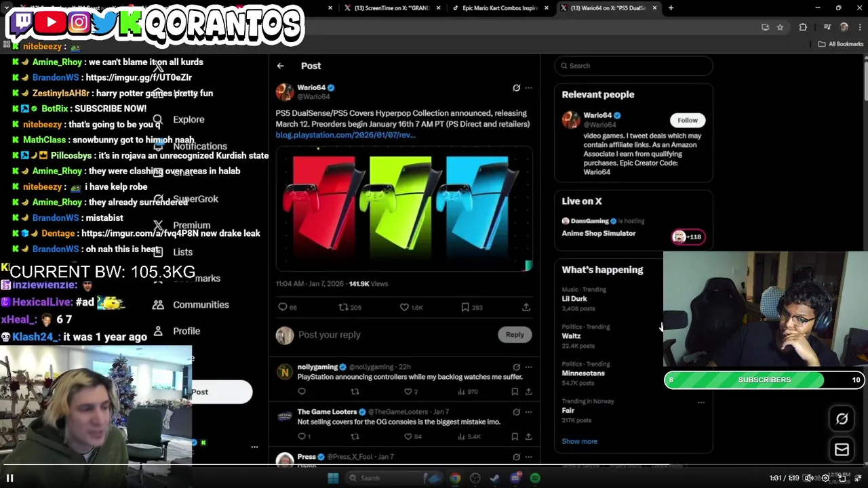Reply to The Game Looters comment
Viewport: 868px width, 488px height.
tap(302, 436)
